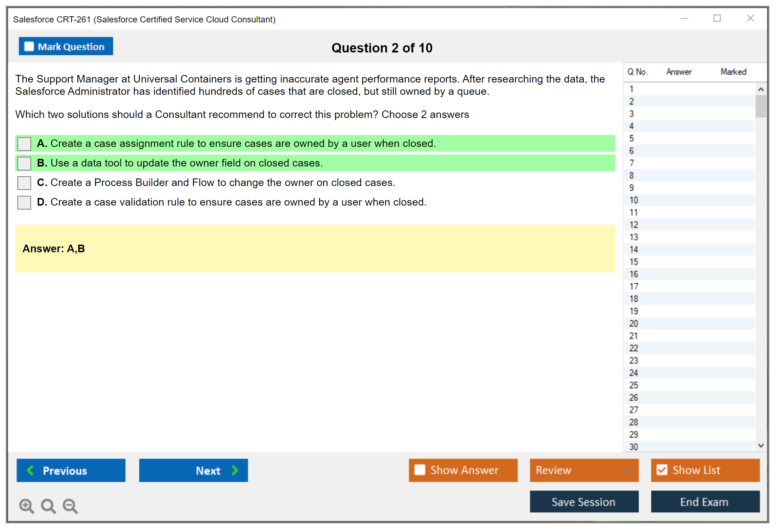Image resolution: width=778 pixels, height=532 pixels.
Task: Jump to question 10 in the list
Action: tap(634, 200)
